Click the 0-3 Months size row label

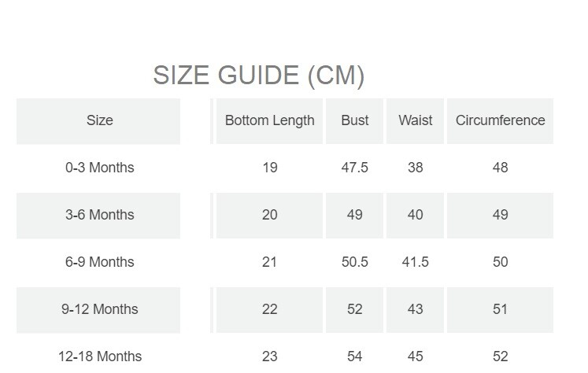click(99, 168)
